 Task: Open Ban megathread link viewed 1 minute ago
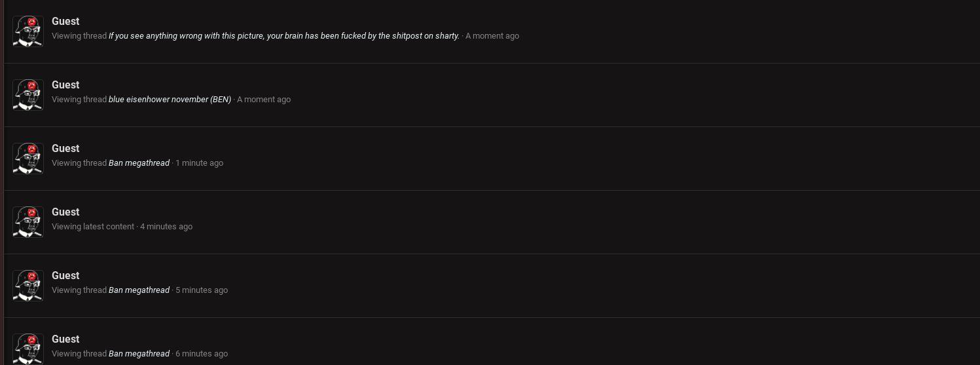(x=139, y=163)
